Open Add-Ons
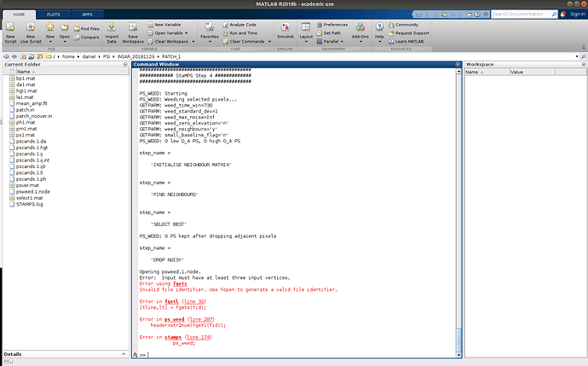This screenshot has width=588, height=366. [x=360, y=32]
